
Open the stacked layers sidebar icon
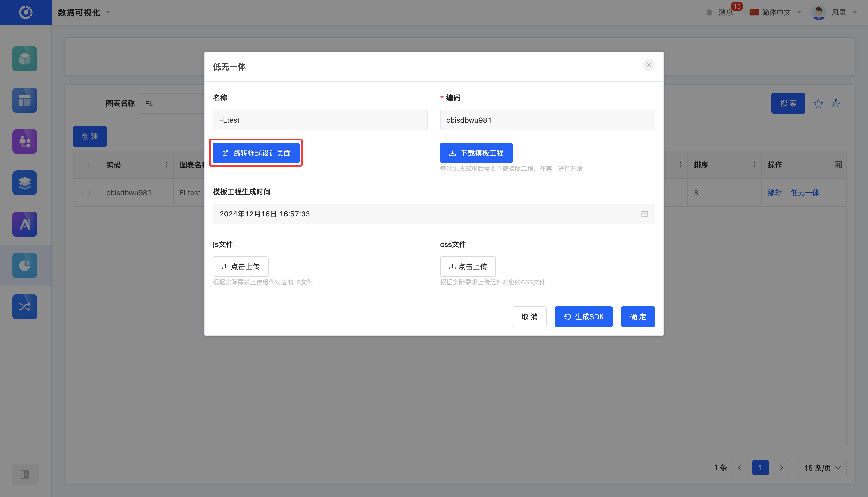pyautogui.click(x=25, y=183)
